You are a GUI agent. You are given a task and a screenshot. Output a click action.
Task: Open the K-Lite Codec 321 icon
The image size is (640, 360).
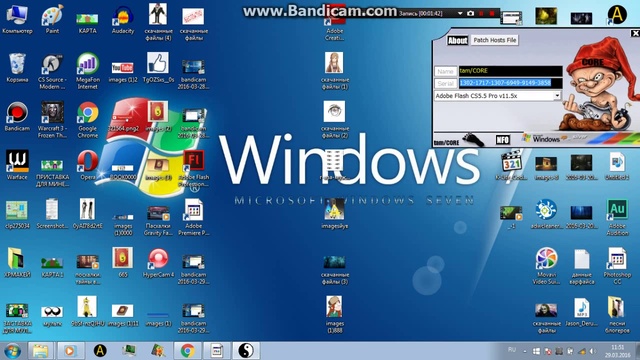click(x=511, y=165)
